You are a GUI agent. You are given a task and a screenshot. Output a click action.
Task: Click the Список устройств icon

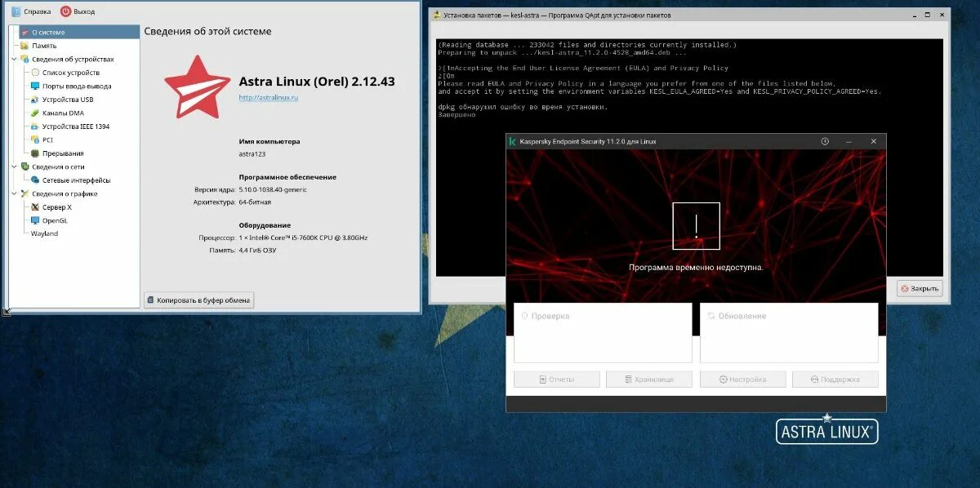pyautogui.click(x=35, y=73)
